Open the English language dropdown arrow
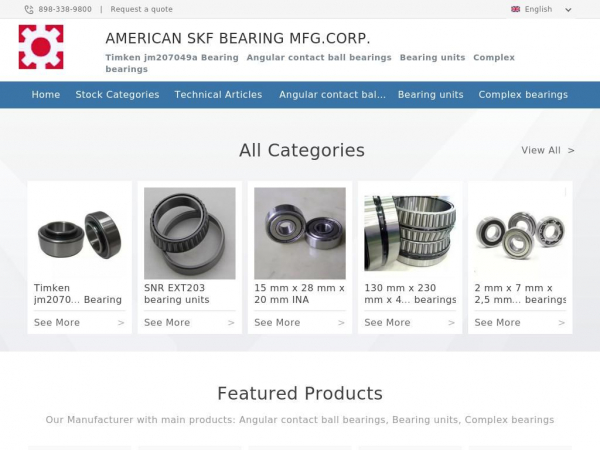Image resolution: width=600 pixels, height=450 pixels. (x=568, y=10)
